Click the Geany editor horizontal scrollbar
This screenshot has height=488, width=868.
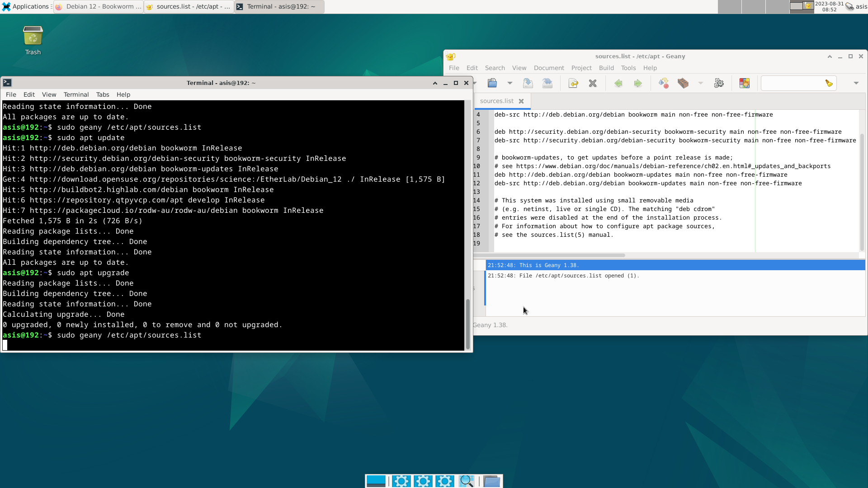point(549,255)
